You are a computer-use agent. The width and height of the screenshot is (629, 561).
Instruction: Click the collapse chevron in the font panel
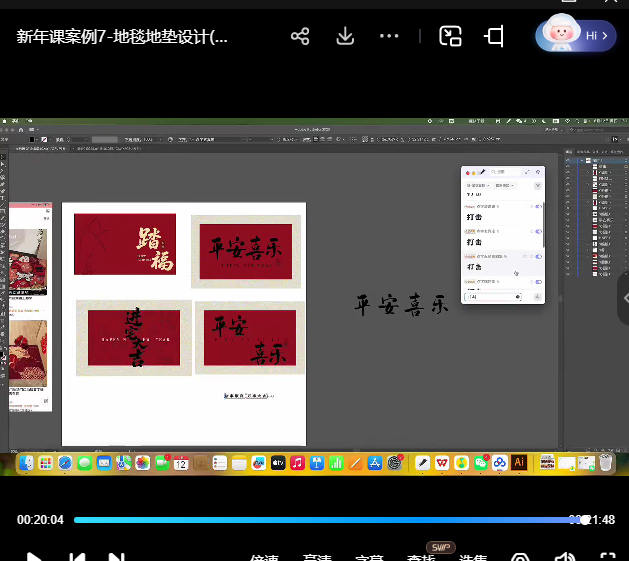click(x=538, y=186)
